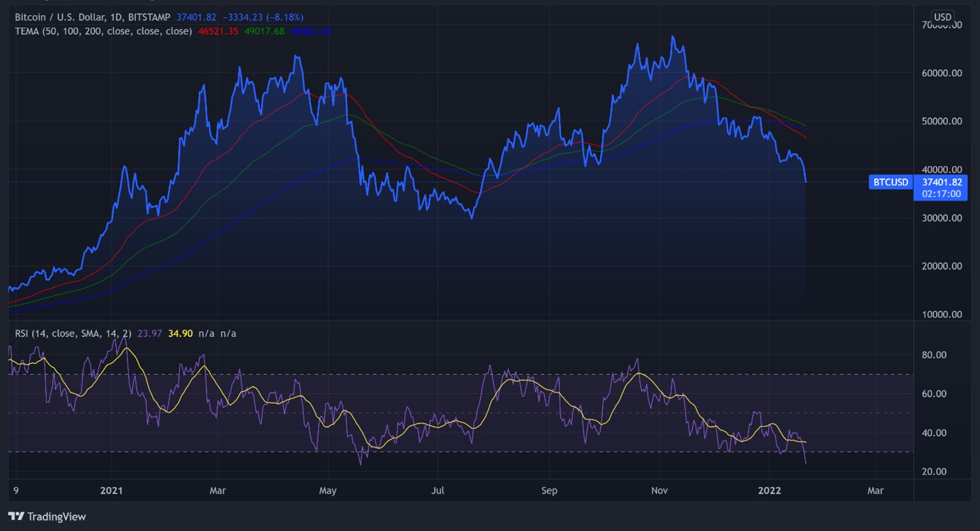Click the TradingView logo icon
The image size is (980, 531).
pyautogui.click(x=16, y=517)
